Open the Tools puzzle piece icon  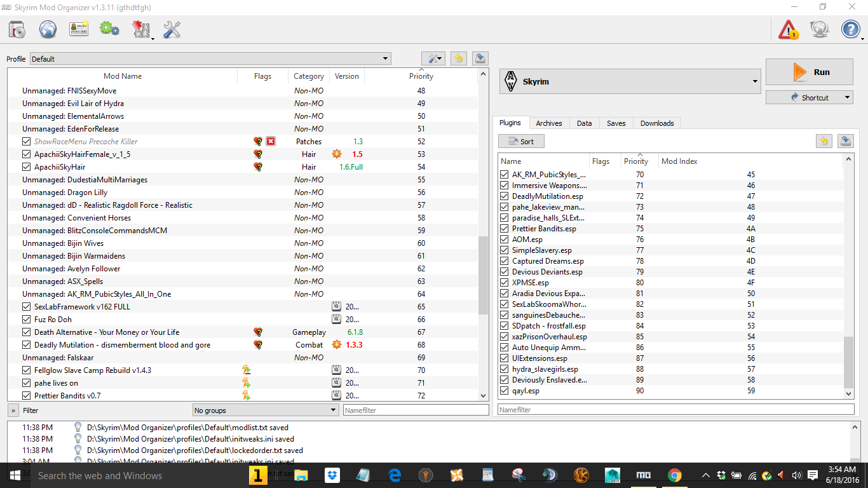pos(140,29)
